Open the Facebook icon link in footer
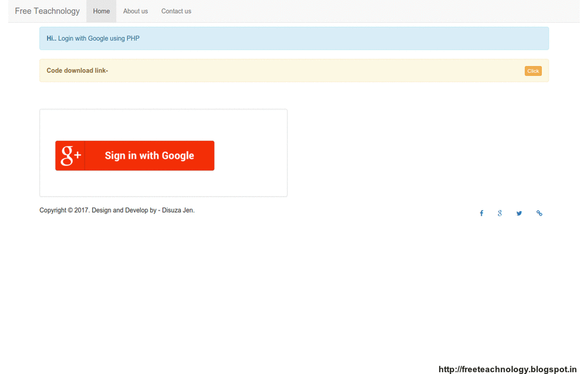 click(x=482, y=213)
